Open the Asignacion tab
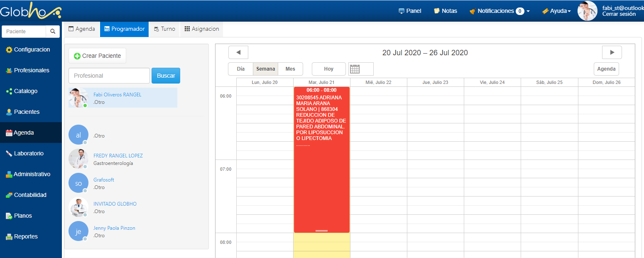The image size is (644, 258). click(202, 29)
